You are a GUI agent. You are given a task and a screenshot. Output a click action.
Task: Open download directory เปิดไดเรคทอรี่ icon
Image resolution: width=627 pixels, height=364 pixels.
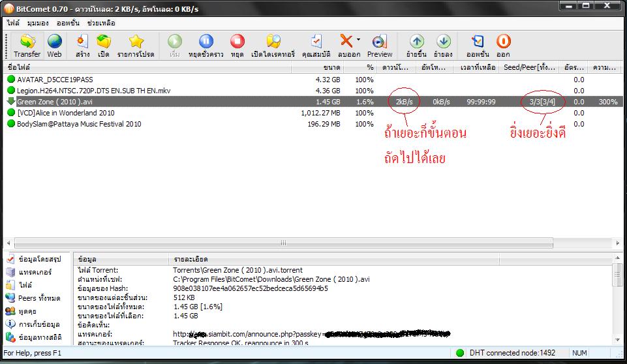[273, 42]
